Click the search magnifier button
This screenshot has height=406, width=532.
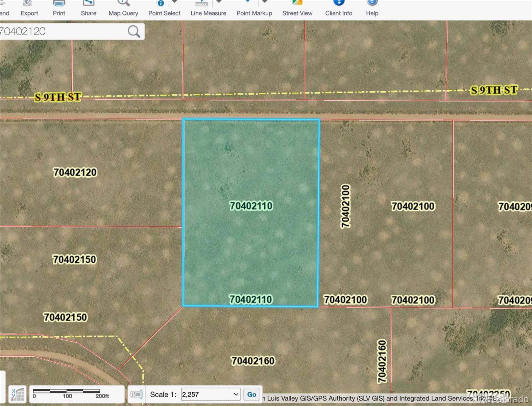(x=134, y=31)
